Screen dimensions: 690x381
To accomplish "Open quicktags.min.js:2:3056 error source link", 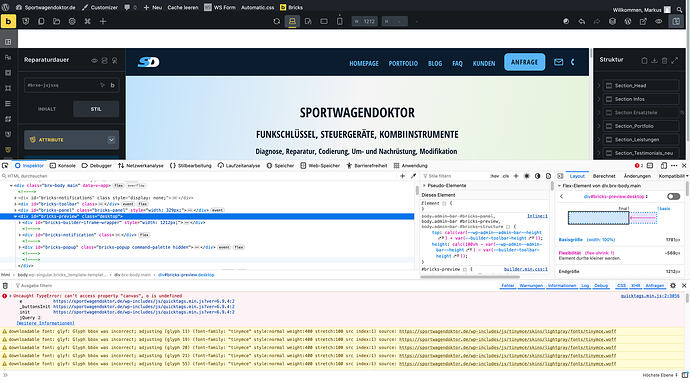I will pyautogui.click(x=650, y=296).
